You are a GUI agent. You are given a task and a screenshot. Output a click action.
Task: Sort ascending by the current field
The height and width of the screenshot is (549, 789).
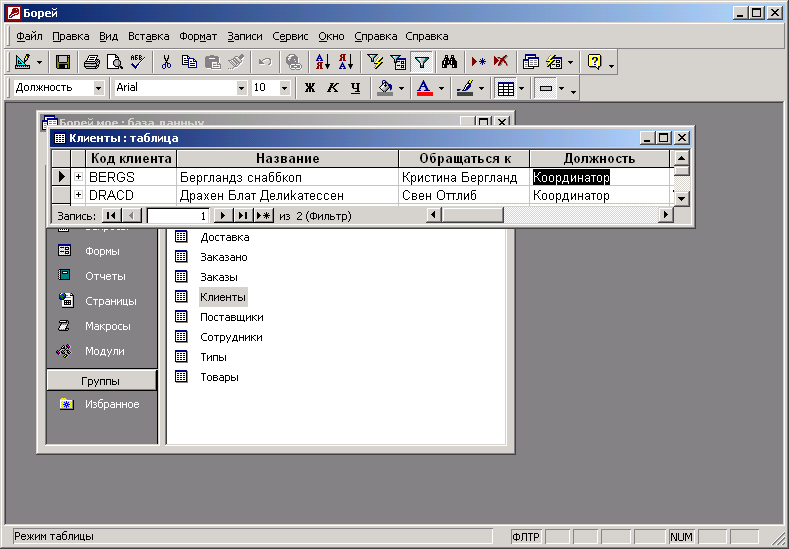point(322,62)
